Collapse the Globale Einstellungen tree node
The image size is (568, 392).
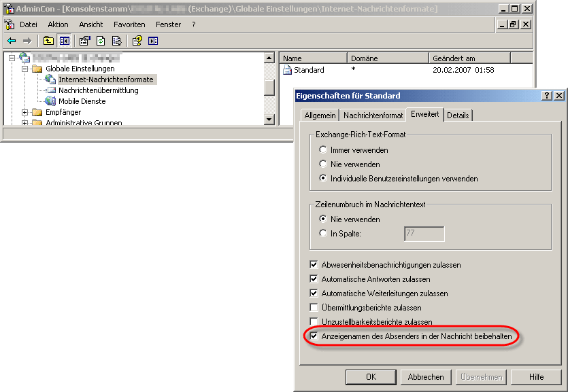[x=25, y=69]
